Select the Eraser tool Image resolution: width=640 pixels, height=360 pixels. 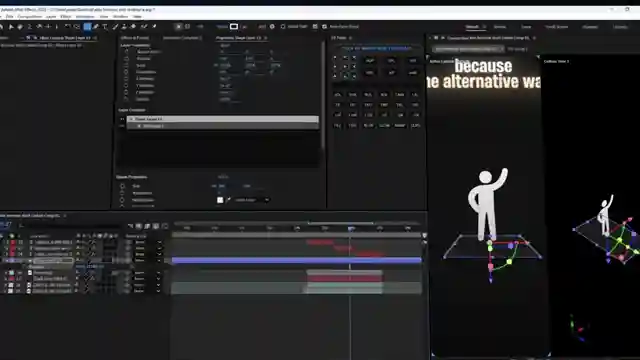tap(133, 27)
